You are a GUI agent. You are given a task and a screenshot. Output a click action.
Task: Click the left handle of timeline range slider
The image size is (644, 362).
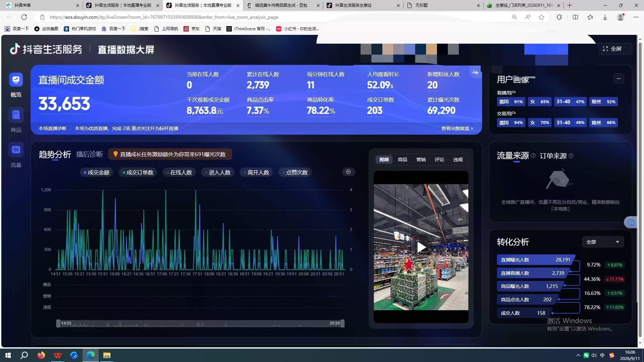click(x=58, y=323)
